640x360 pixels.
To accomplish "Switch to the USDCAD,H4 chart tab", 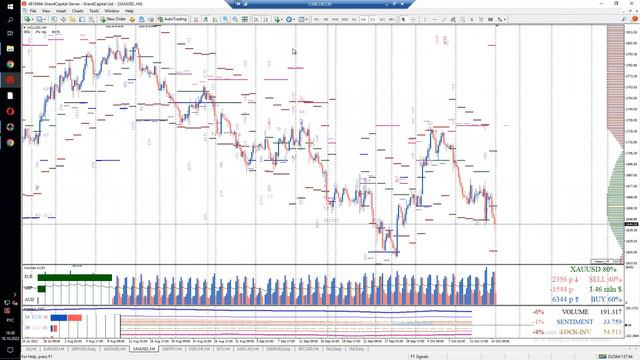I will (248, 349).
